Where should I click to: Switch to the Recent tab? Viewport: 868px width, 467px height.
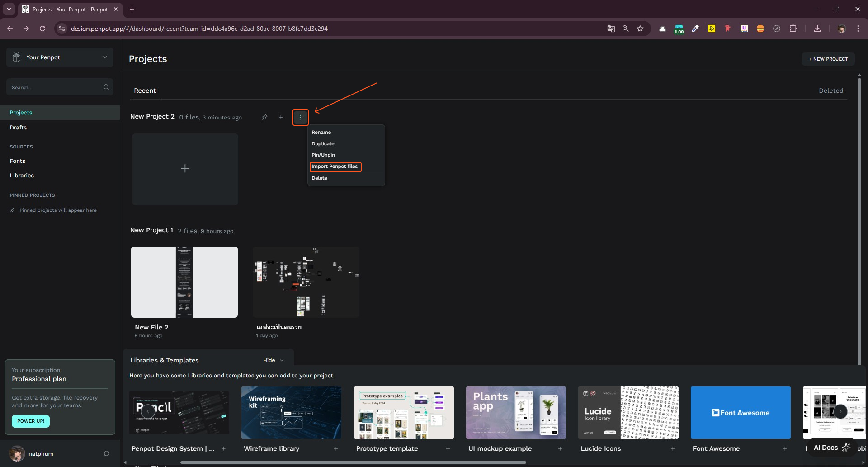[145, 91]
